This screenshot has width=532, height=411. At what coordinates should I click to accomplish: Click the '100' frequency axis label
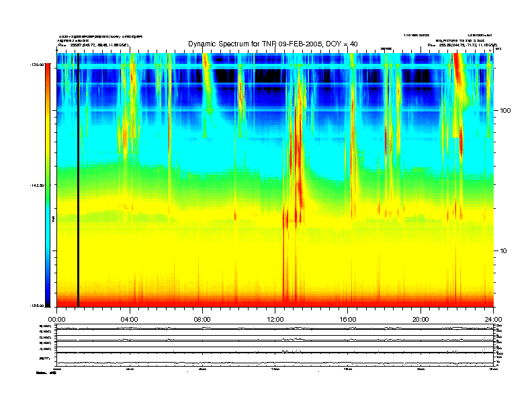[505, 111]
